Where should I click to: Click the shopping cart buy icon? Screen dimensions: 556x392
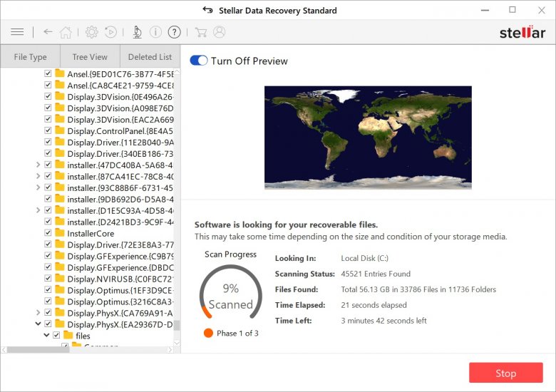pyautogui.click(x=201, y=32)
